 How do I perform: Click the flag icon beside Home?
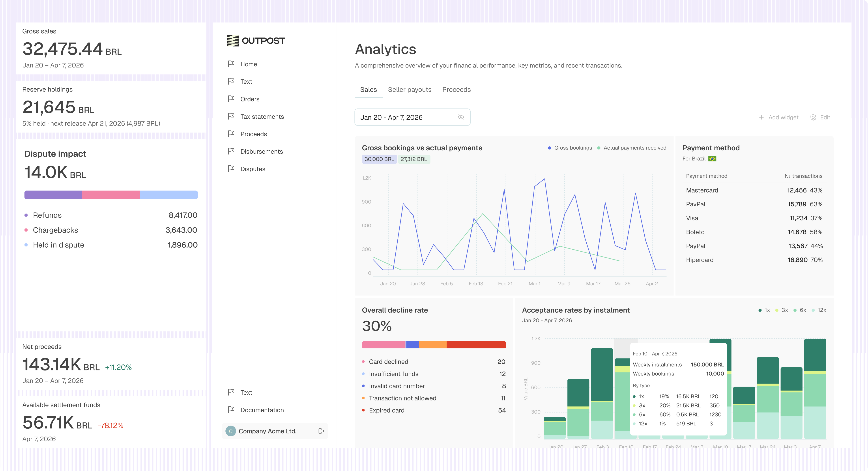[231, 64]
